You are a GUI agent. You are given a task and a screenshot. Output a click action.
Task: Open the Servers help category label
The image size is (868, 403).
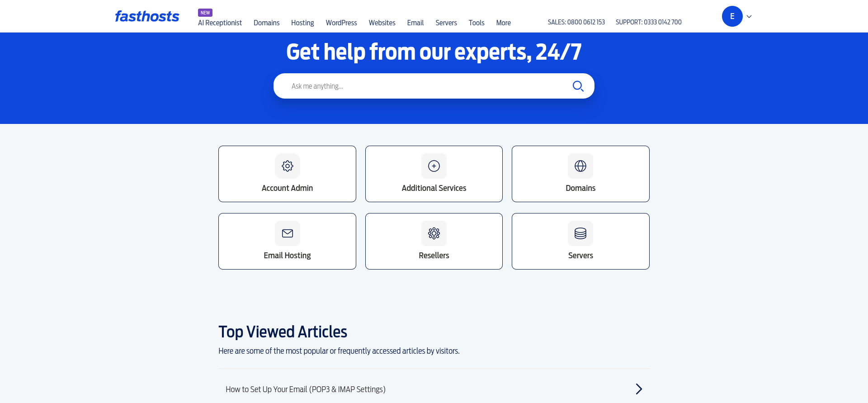pyautogui.click(x=580, y=256)
